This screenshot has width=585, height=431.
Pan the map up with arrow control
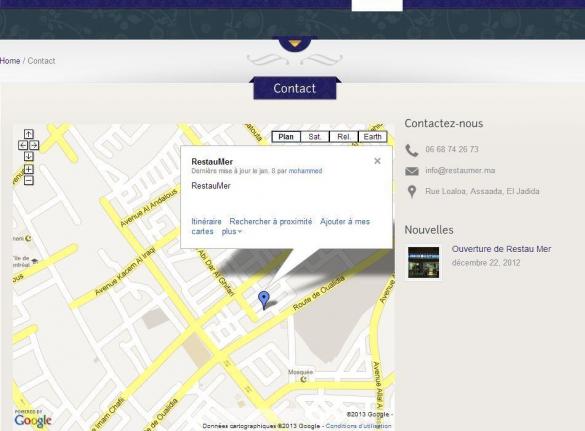pos(29,134)
